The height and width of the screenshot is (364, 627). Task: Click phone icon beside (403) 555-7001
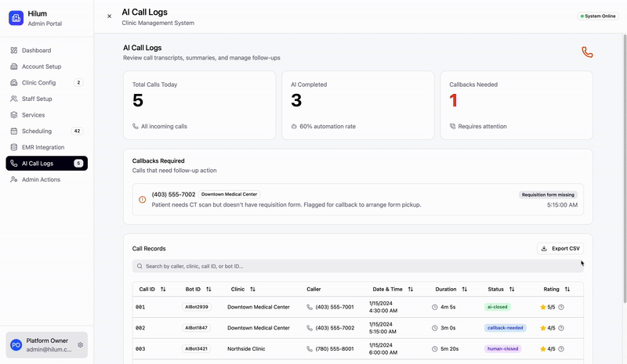click(x=310, y=307)
